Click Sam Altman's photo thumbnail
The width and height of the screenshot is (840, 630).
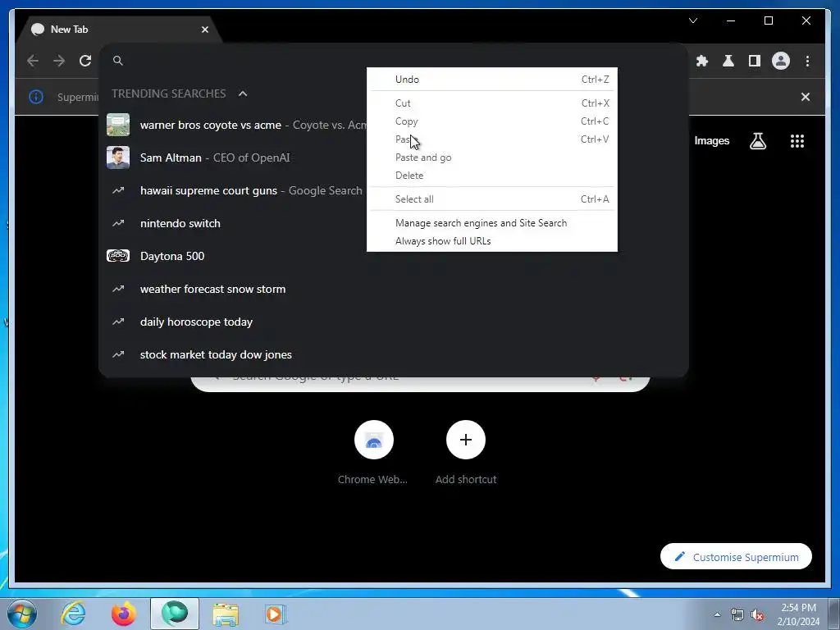tap(118, 157)
